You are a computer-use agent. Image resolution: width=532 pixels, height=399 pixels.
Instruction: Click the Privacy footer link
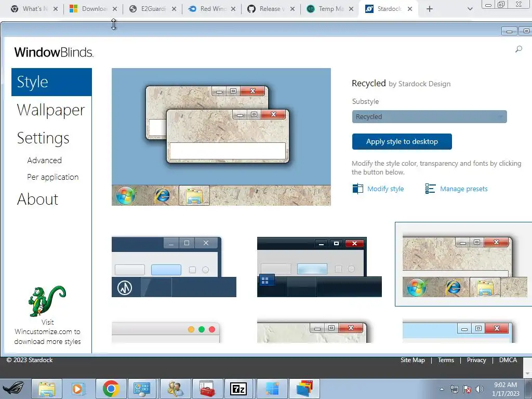(x=476, y=360)
